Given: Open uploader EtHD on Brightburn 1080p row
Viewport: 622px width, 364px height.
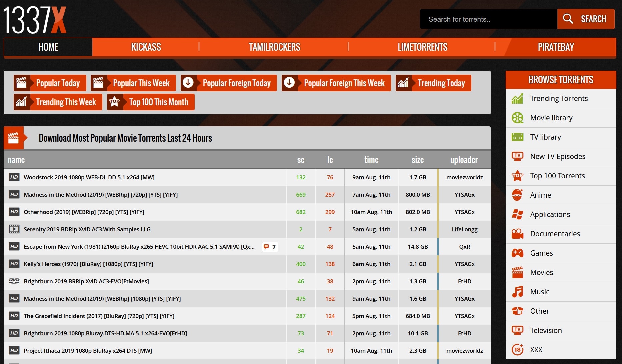Looking at the screenshot, I should tap(464, 333).
